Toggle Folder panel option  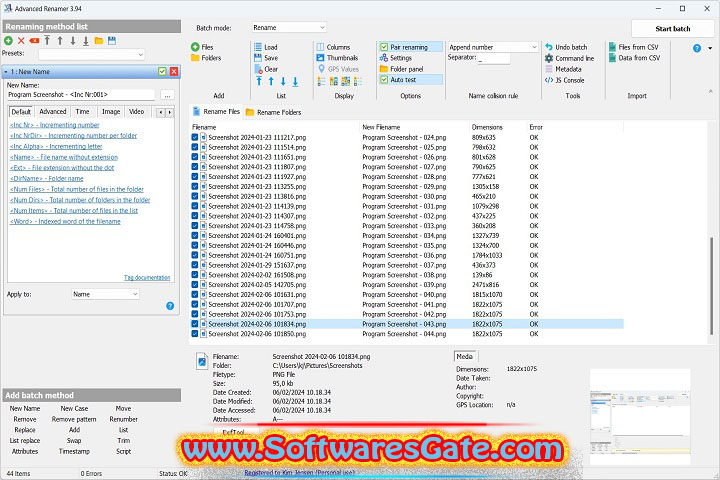[401, 69]
